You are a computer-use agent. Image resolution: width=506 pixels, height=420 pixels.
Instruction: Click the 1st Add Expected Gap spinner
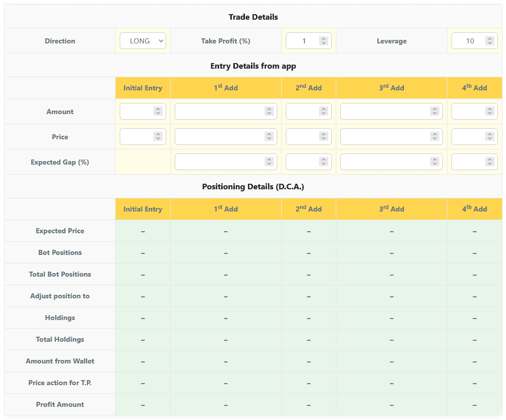click(269, 162)
